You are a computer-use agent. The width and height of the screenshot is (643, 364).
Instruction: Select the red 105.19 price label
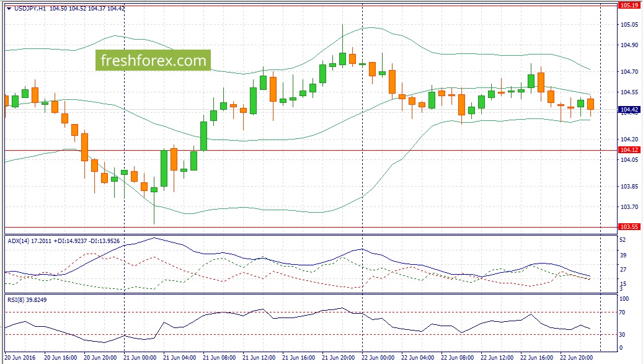pos(629,5)
